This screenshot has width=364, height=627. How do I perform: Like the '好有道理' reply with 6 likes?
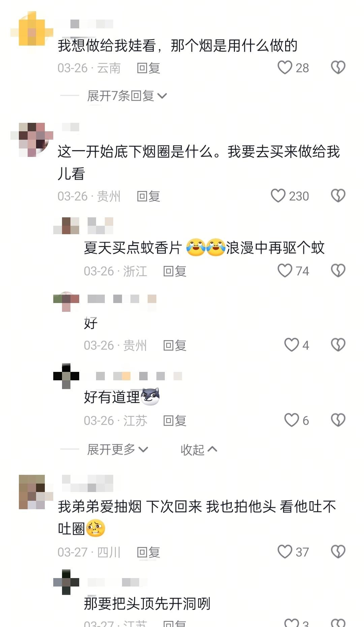point(292,420)
